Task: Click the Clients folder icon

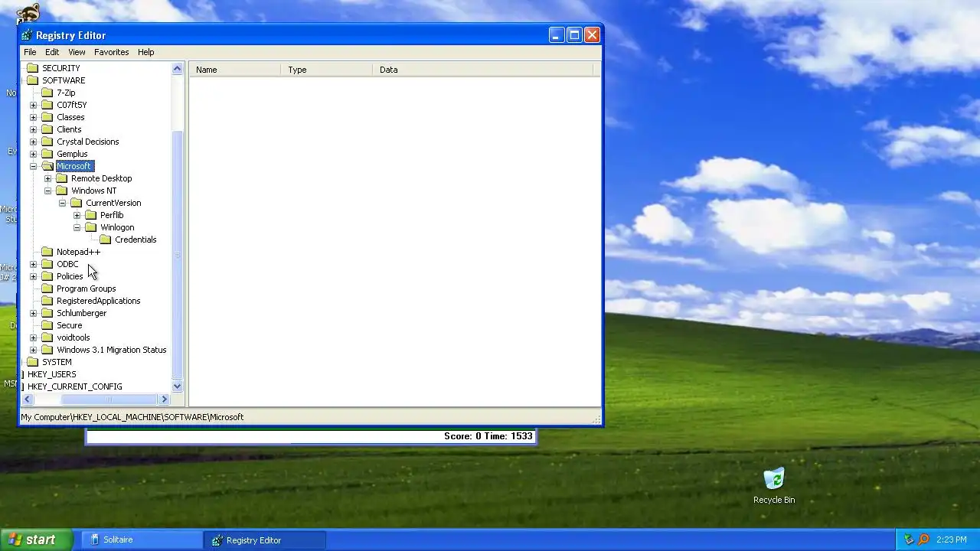Action: [47, 129]
